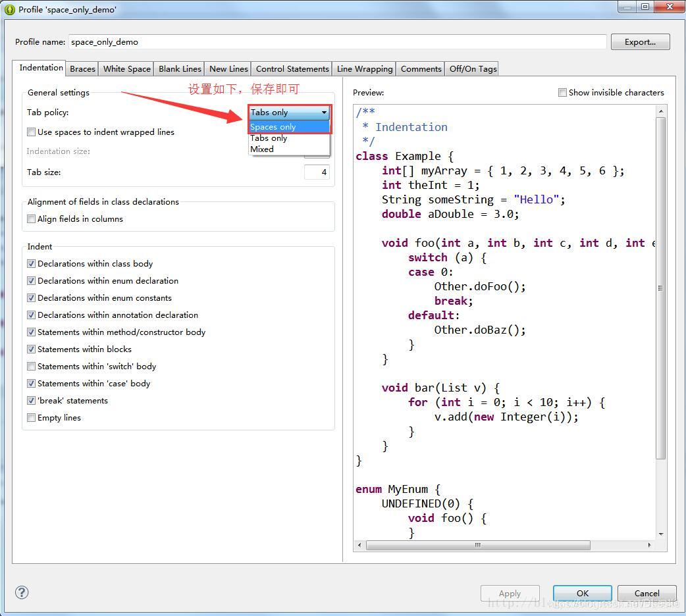This screenshot has height=616, width=686.
Task: Toggle 'Declarations within enum declaration' checkbox
Action: (31, 280)
